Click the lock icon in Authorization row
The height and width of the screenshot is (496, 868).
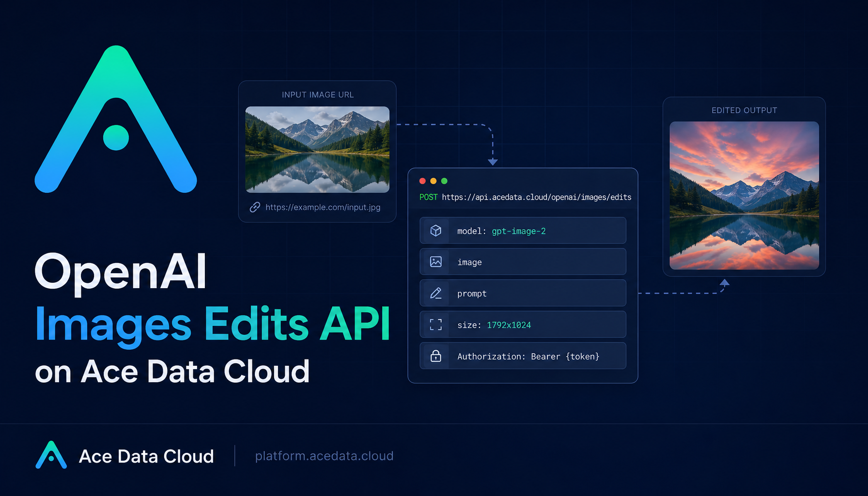tap(436, 356)
